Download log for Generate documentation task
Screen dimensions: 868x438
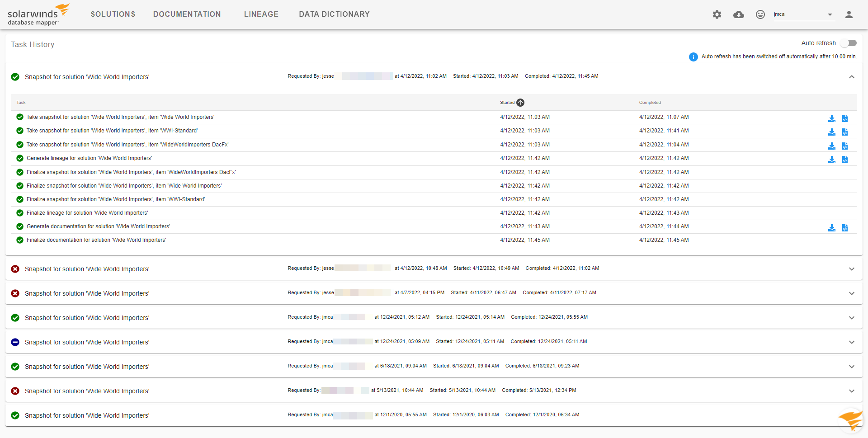click(x=832, y=228)
